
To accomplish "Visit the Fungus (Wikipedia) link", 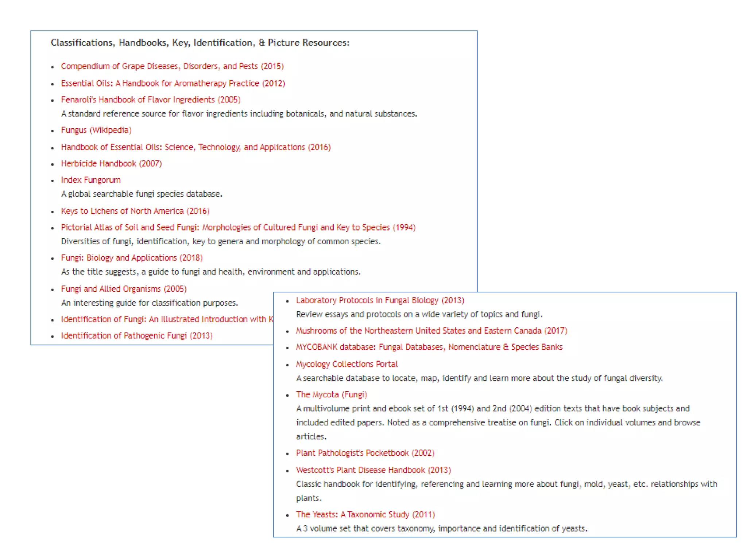I will [96, 130].
